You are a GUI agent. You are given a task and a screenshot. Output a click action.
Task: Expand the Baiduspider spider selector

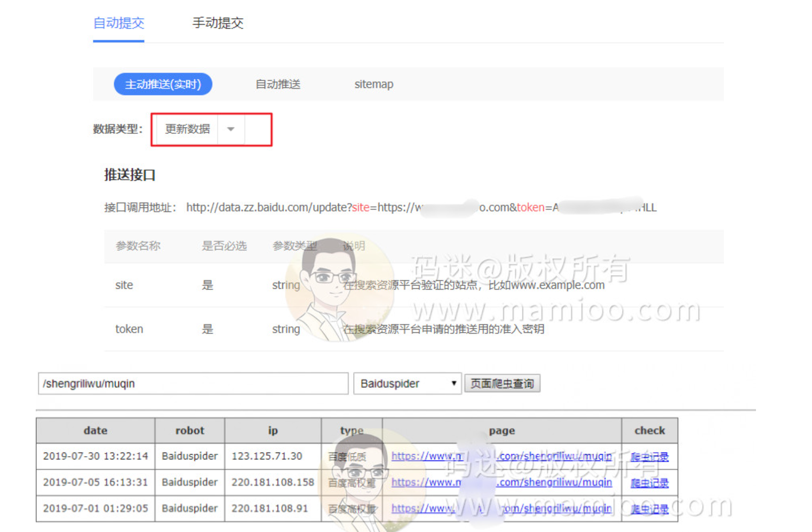coord(408,384)
